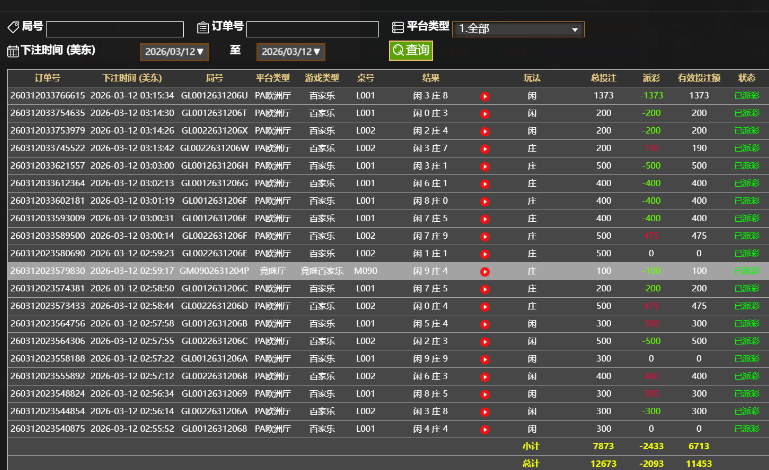The height and width of the screenshot is (470, 769).
Task: Play replay for order 260312023580690
Action: pyautogui.click(x=485, y=254)
